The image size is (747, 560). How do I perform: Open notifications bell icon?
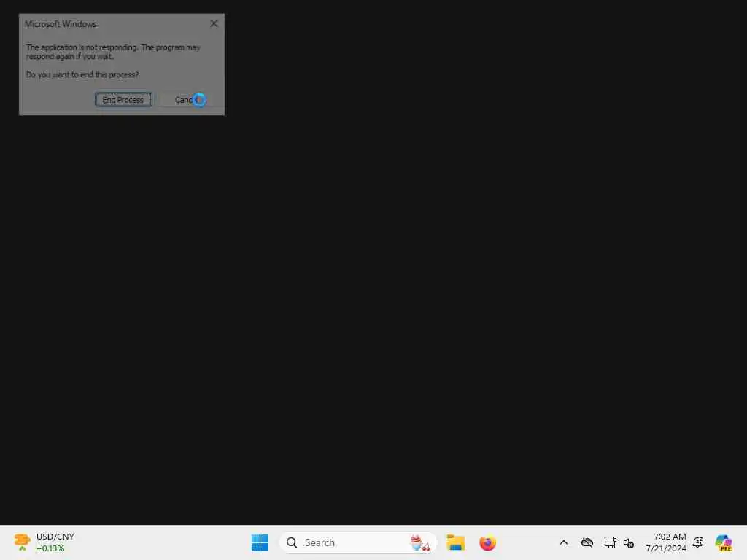[x=698, y=542]
